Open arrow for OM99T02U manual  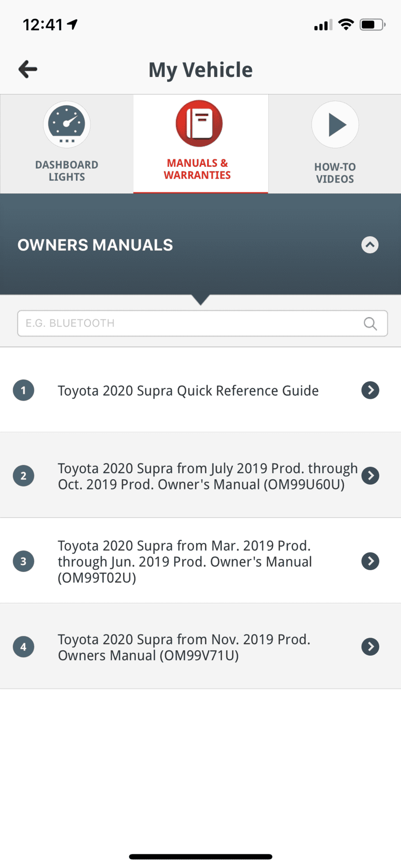tap(370, 561)
